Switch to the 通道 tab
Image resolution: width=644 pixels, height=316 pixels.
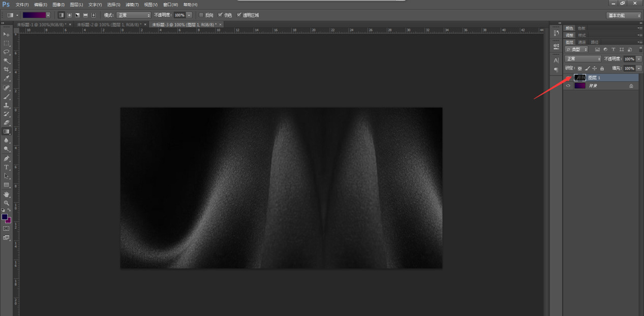[x=582, y=42]
